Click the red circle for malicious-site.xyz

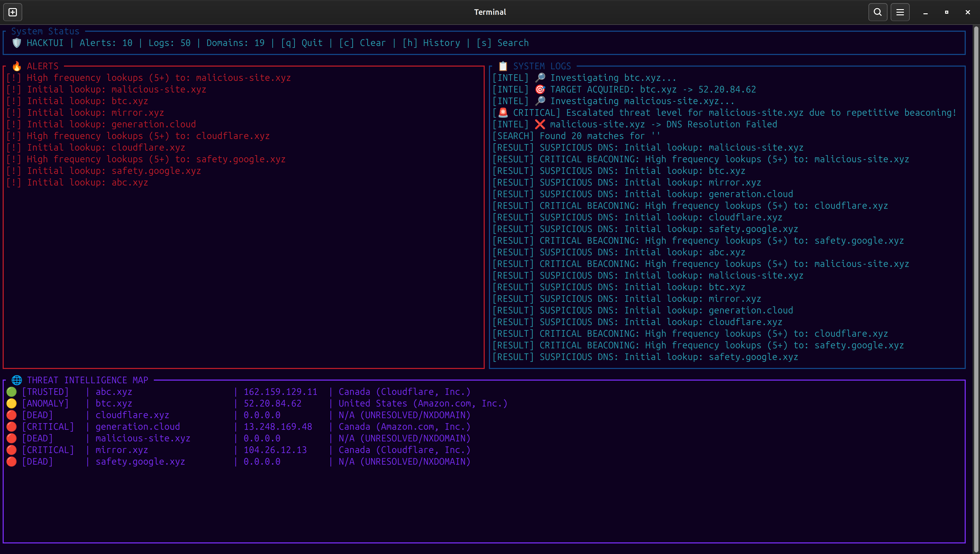click(x=11, y=438)
